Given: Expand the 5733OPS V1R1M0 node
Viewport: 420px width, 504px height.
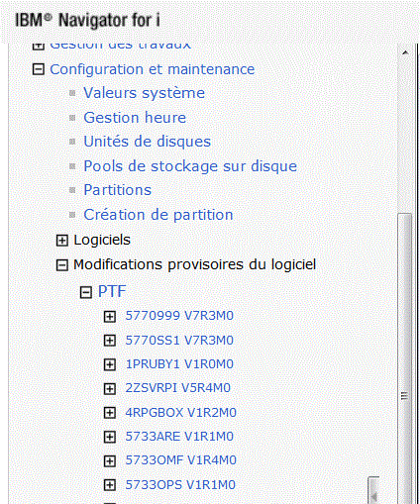Looking at the screenshot, I should [110, 485].
